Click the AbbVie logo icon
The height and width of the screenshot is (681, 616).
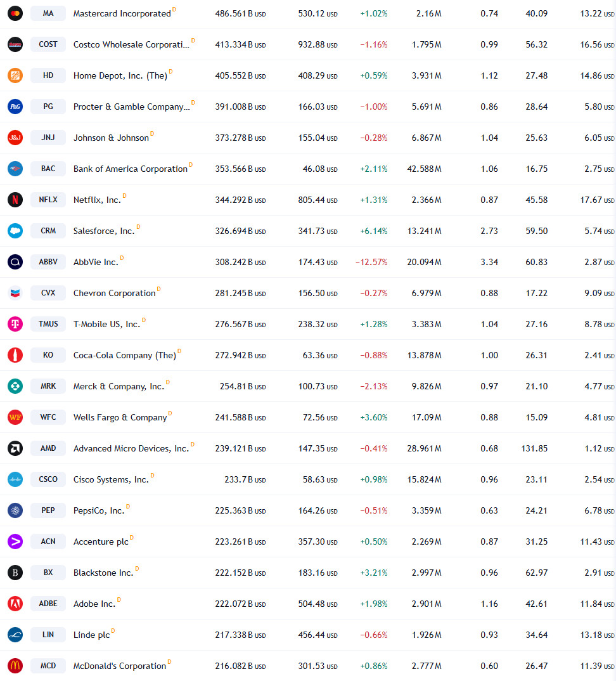click(15, 262)
